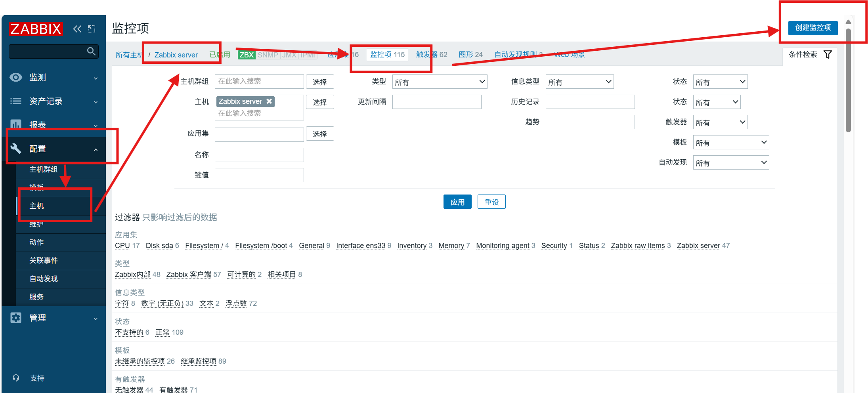Filter by Security application
The width and height of the screenshot is (868, 393).
pyautogui.click(x=554, y=246)
